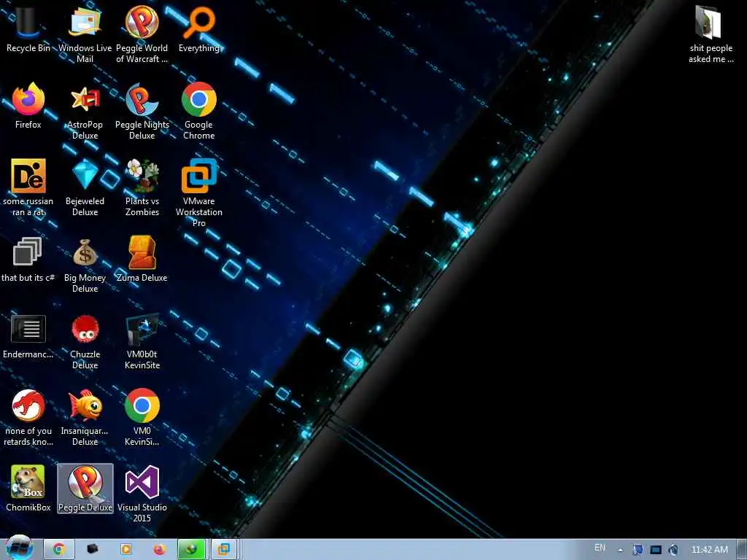Select the Firefox desktop icon
Image resolution: width=747 pixels, height=560 pixels.
[28, 106]
